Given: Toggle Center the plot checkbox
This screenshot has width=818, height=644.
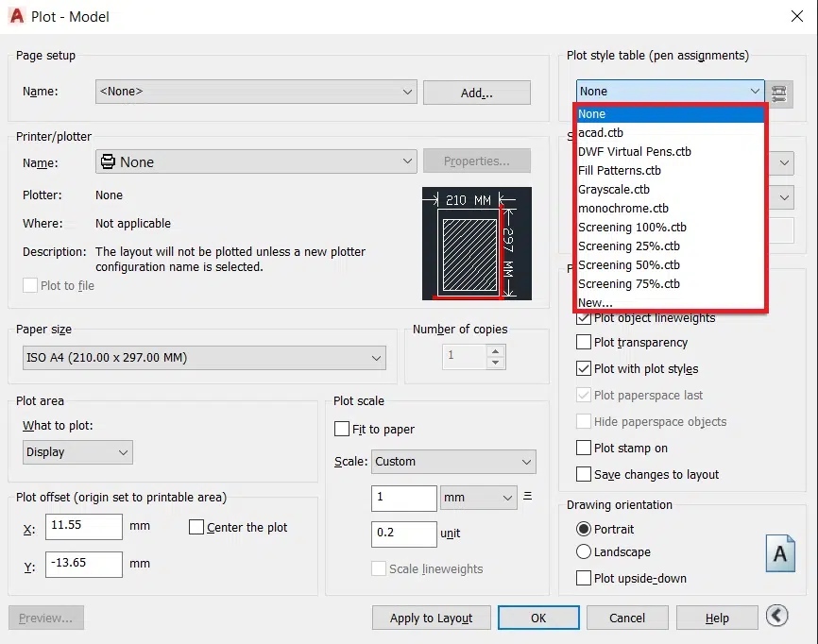Looking at the screenshot, I should 196,528.
